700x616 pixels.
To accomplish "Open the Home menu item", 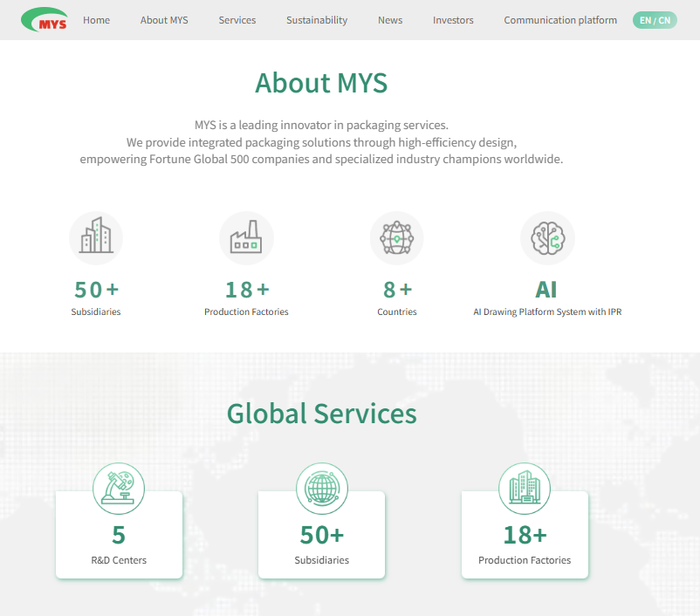I will tap(96, 20).
